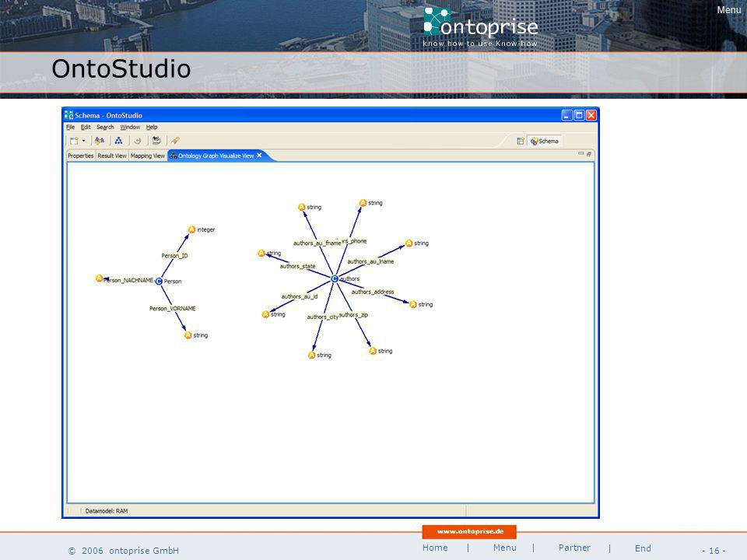Click the Home link in footer
Viewport: 747px width, 560px height.
coord(435,548)
